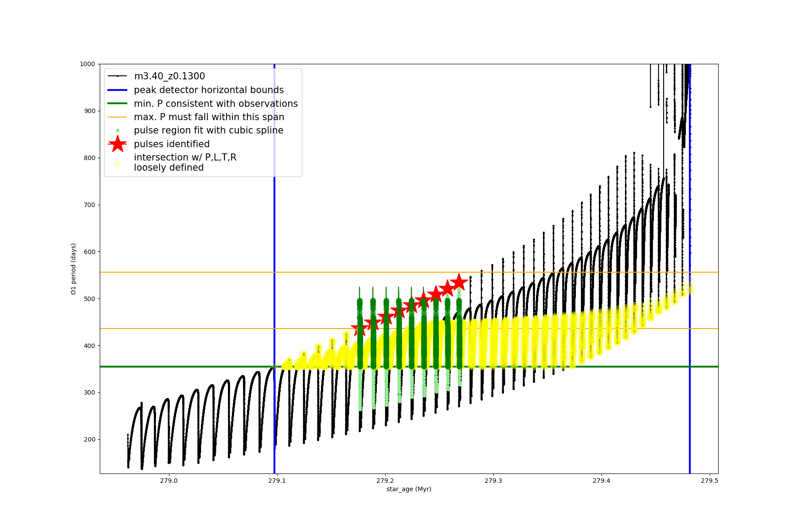The image size is (798, 532).
Task: Click the 1000 tick label on the y-axis
Action: tap(87, 64)
